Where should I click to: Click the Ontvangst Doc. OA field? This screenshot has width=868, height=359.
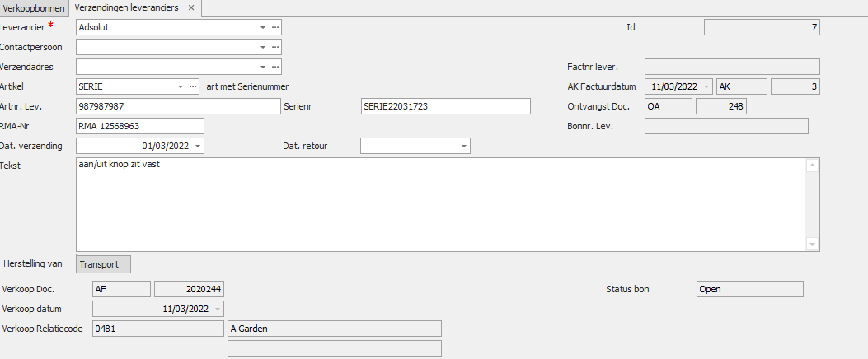(669, 107)
